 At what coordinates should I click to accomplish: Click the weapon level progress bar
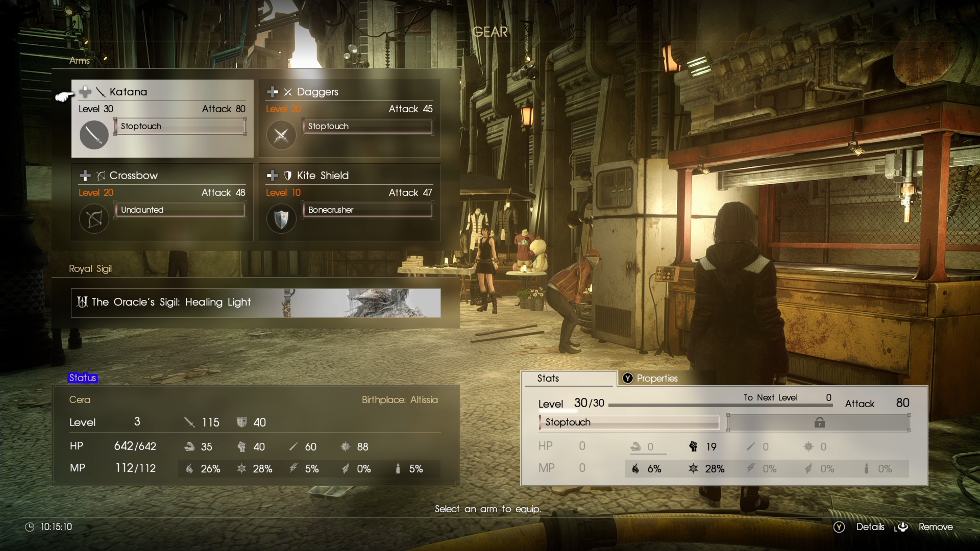[x=720, y=406]
